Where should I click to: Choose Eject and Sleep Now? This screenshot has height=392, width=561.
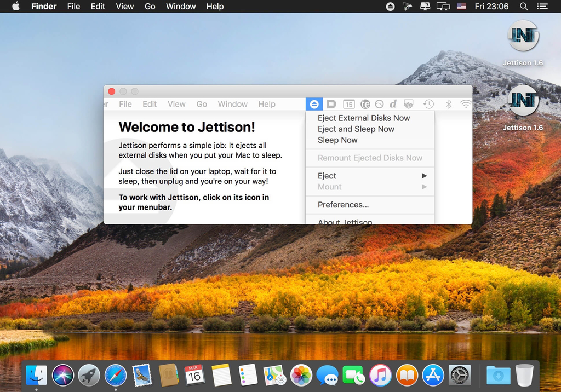click(x=356, y=129)
